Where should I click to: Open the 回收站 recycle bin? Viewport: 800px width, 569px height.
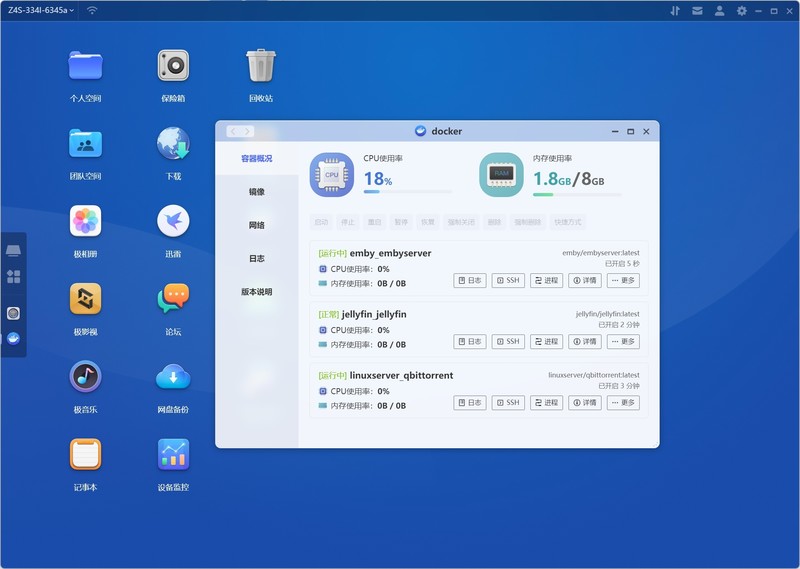261,66
